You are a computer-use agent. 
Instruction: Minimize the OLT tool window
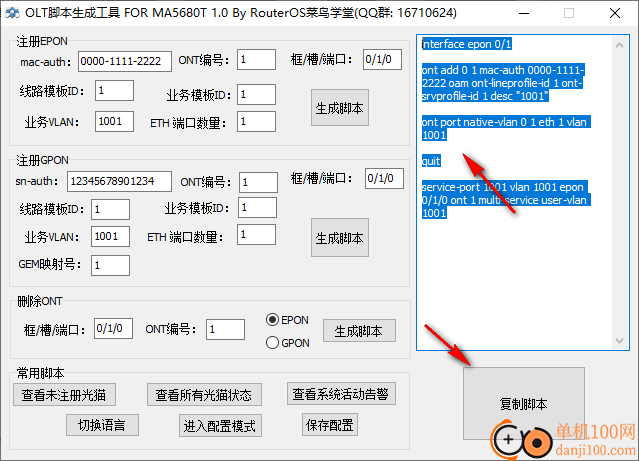[524, 13]
